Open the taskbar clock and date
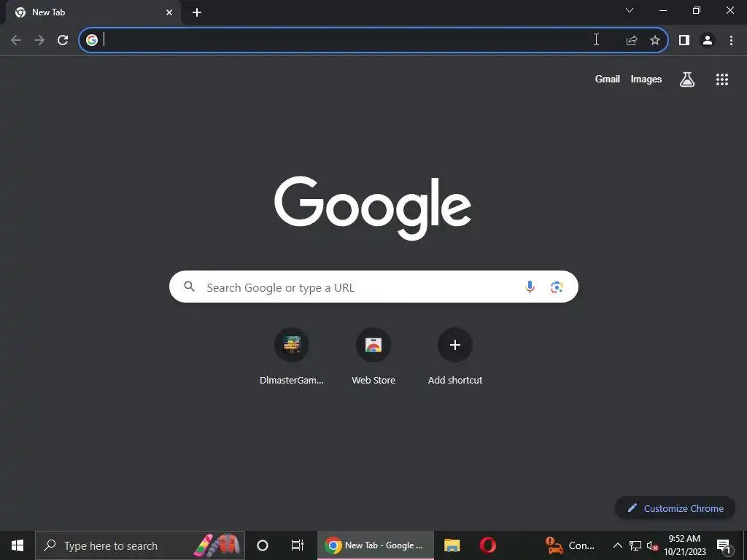This screenshot has width=747, height=560. click(x=684, y=545)
